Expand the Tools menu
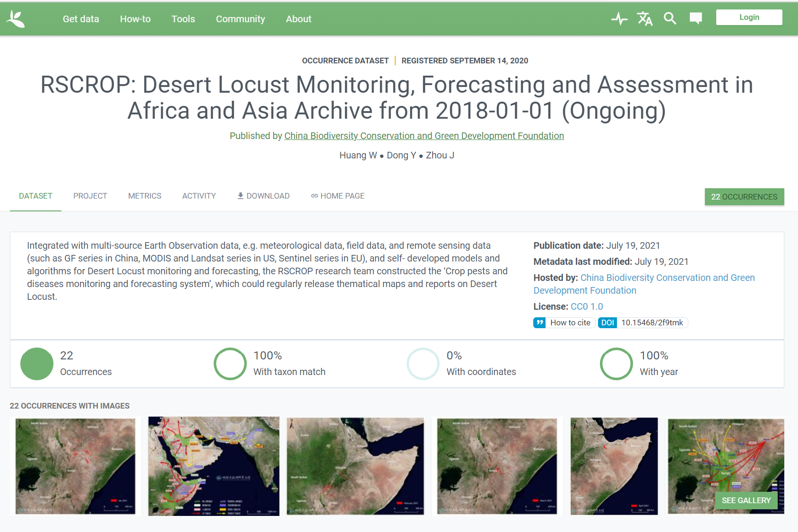The image size is (798, 532). [183, 19]
